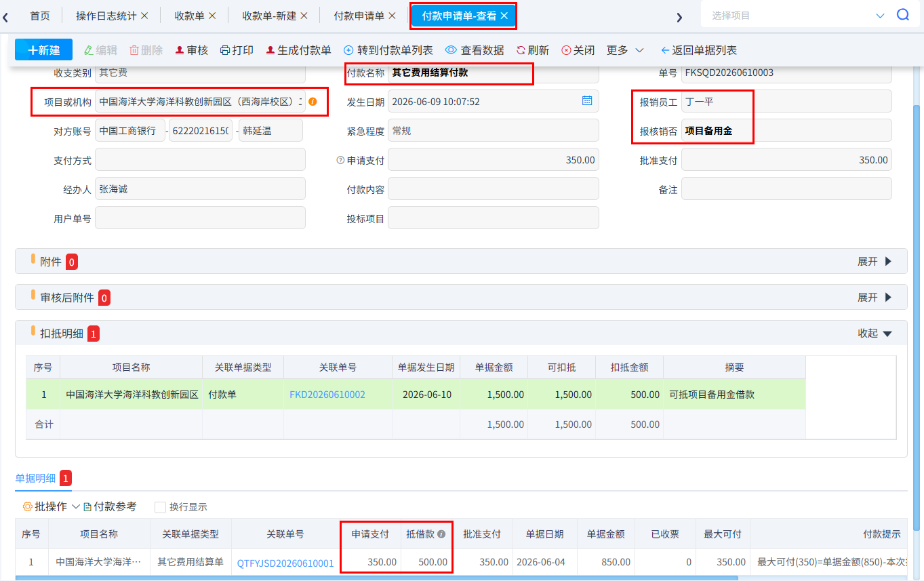Viewport: 924px width, 581px height.
Task: Expand the 附件 section
Action: point(875,261)
